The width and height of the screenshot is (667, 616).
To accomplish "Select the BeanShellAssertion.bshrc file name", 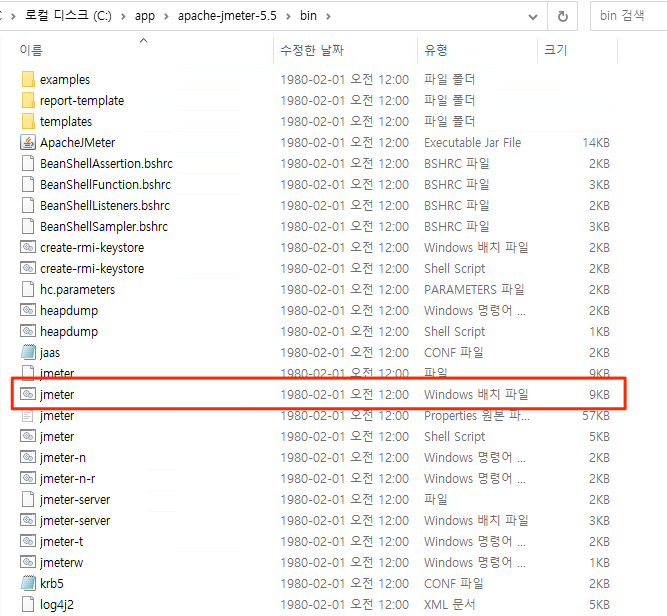I will click(x=106, y=163).
